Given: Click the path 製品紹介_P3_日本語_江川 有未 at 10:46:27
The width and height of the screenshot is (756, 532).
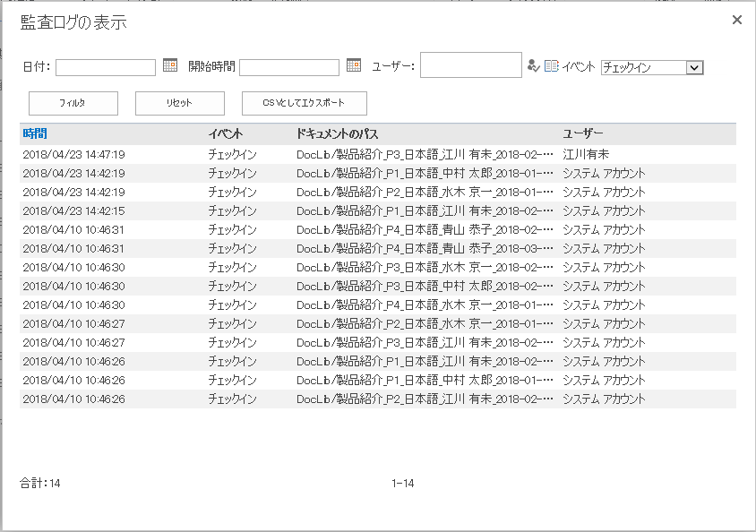Looking at the screenshot, I should (x=425, y=343).
